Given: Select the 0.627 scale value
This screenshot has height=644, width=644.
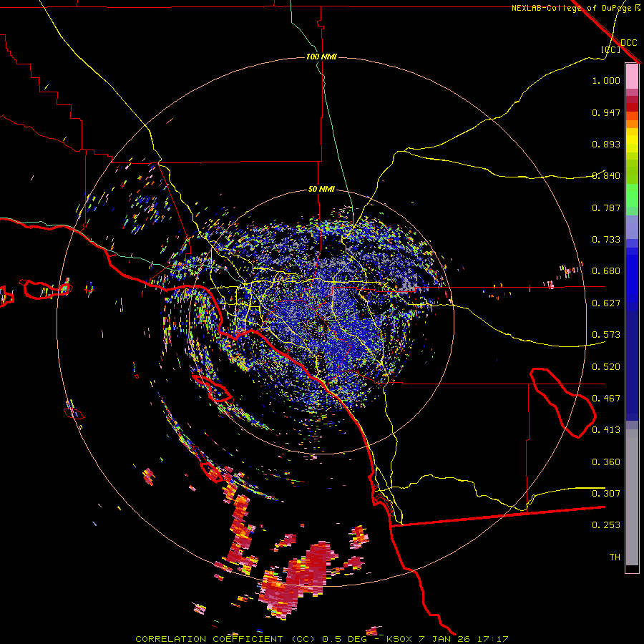Looking at the screenshot, I should [x=606, y=303].
